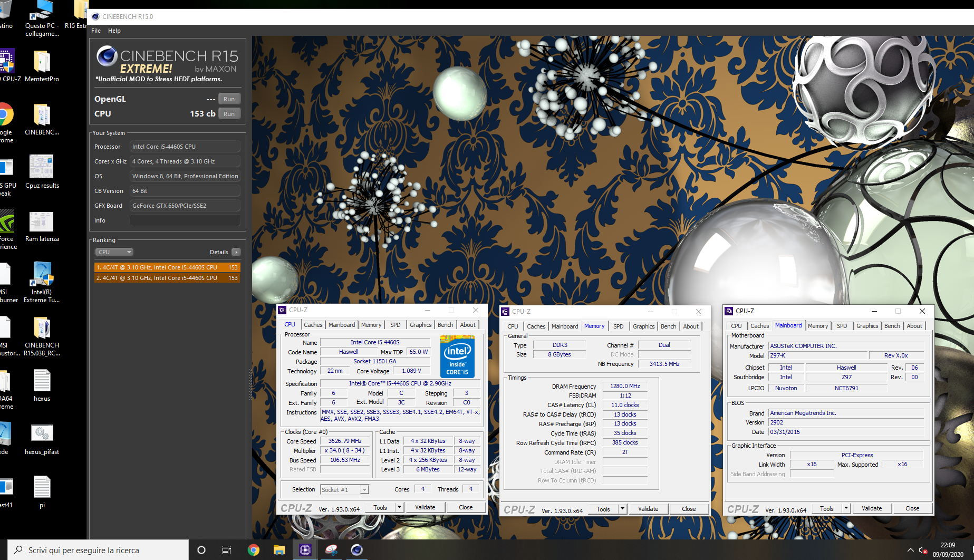Image resolution: width=974 pixels, height=560 pixels.
Task: Click the ranking Details arrow button
Action: [236, 252]
